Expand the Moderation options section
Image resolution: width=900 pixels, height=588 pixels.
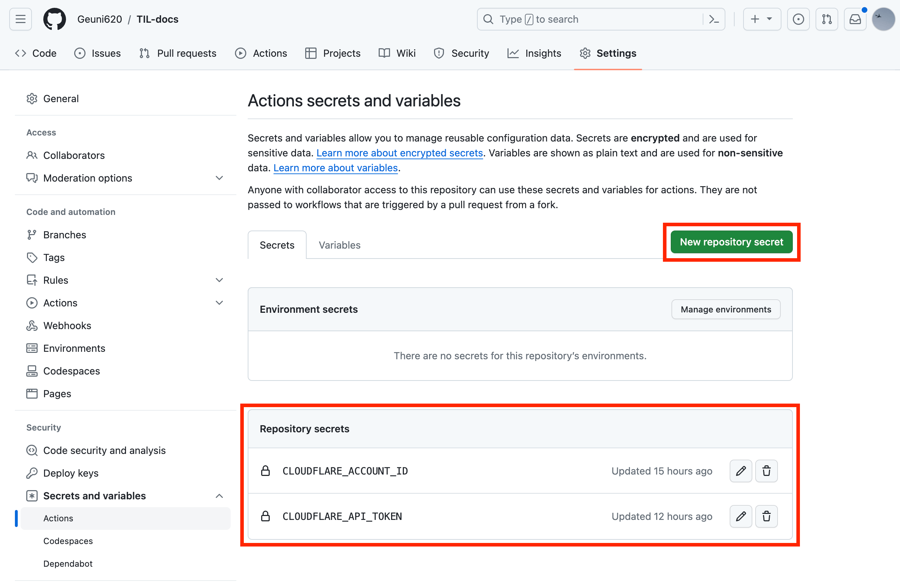[219, 178]
